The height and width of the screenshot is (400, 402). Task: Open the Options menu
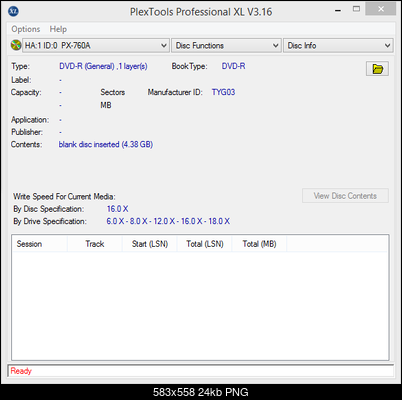(26, 29)
